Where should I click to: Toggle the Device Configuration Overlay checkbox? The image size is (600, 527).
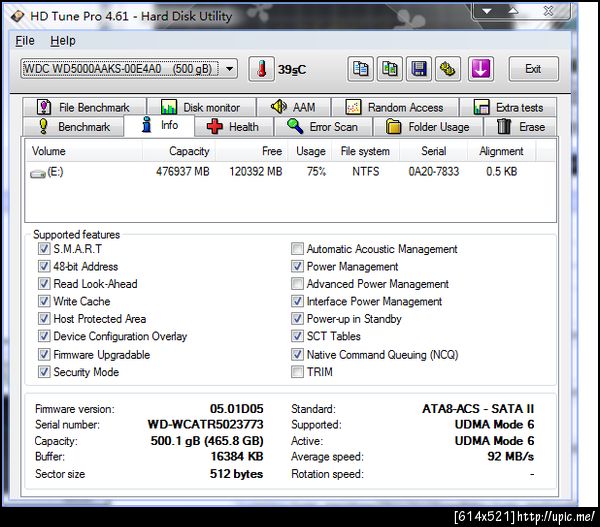tap(44, 336)
